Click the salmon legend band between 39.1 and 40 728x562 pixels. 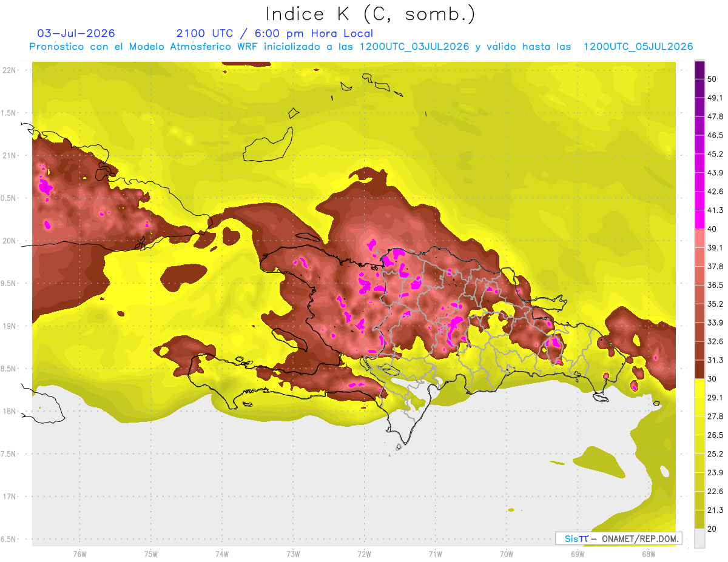pos(699,238)
